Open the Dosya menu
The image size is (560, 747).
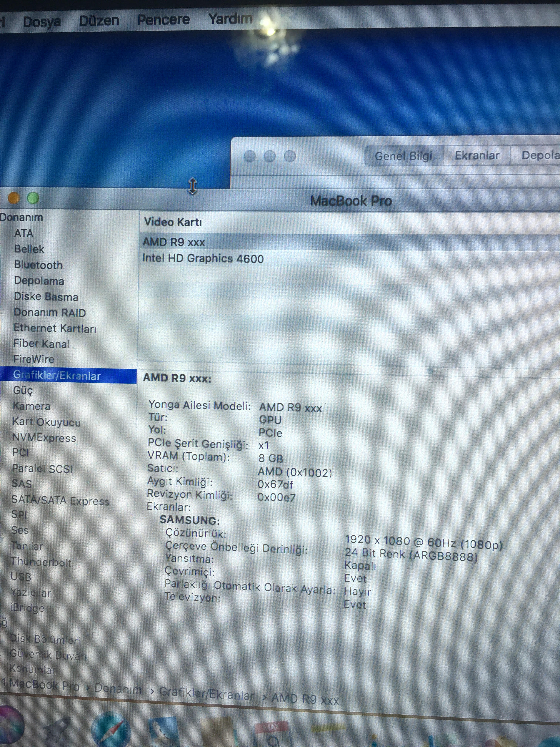pyautogui.click(x=41, y=22)
